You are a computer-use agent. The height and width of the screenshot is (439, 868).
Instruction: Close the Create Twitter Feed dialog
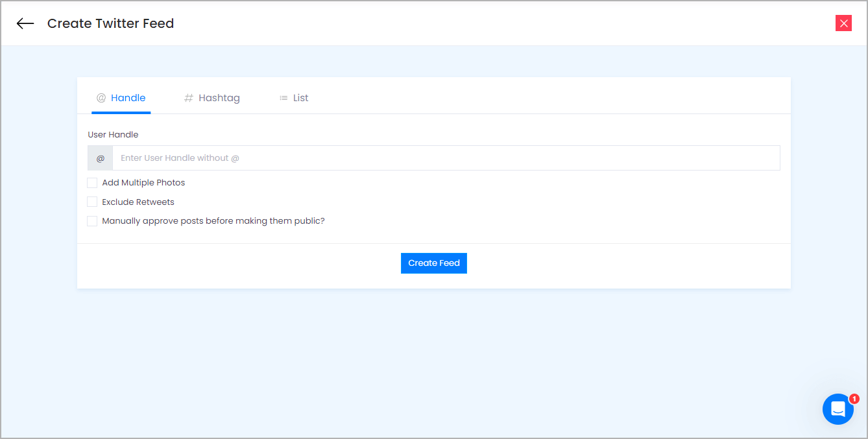click(843, 23)
